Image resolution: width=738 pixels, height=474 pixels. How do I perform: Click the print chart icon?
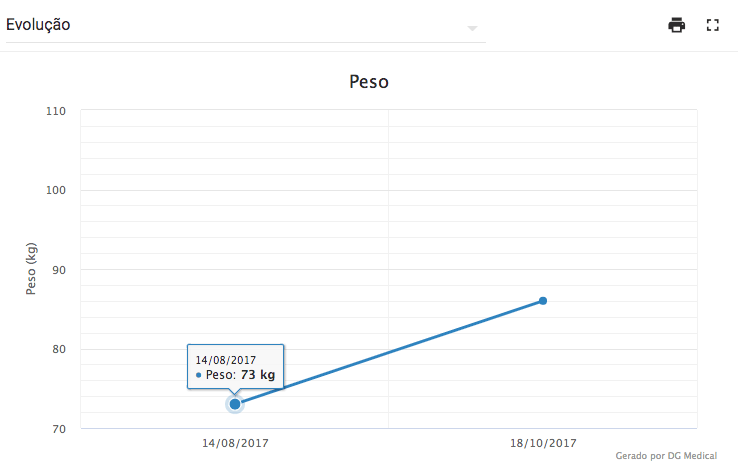(x=677, y=25)
